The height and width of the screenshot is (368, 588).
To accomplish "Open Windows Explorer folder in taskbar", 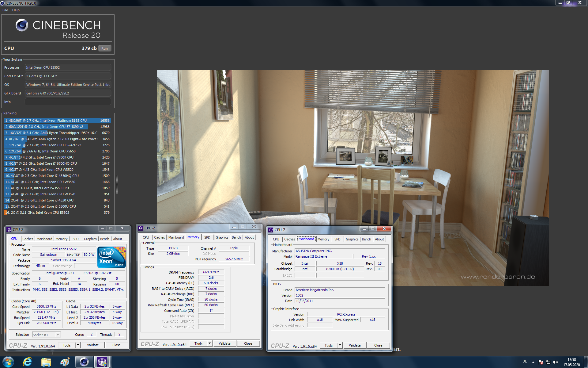I will [x=46, y=362].
